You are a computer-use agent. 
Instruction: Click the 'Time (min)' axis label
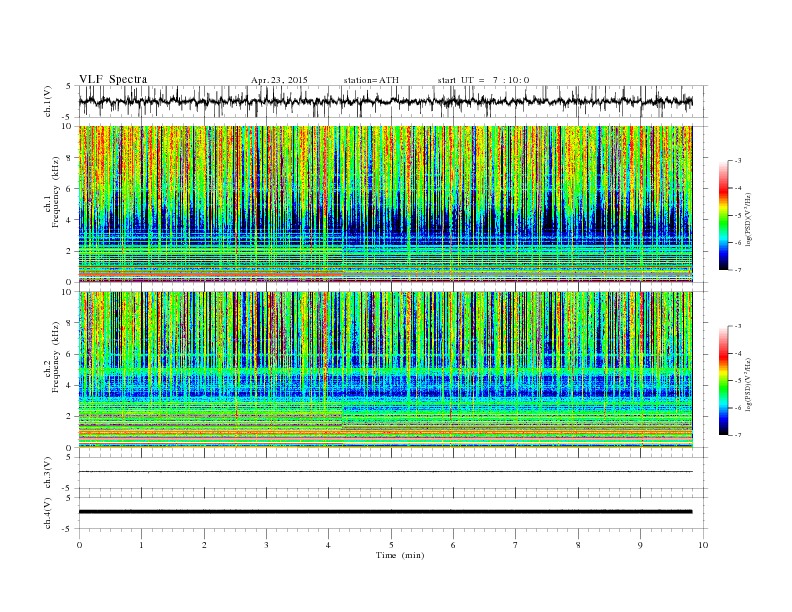tap(400, 555)
